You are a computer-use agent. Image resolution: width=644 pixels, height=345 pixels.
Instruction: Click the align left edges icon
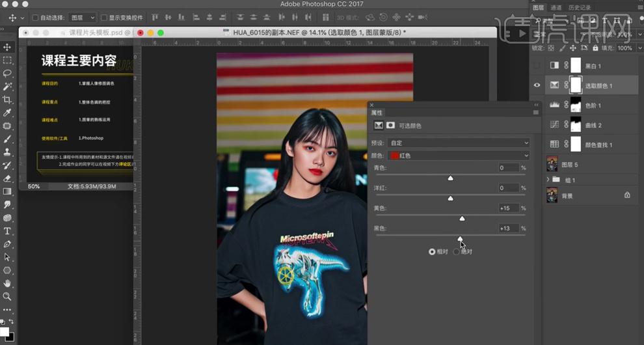(x=196, y=18)
